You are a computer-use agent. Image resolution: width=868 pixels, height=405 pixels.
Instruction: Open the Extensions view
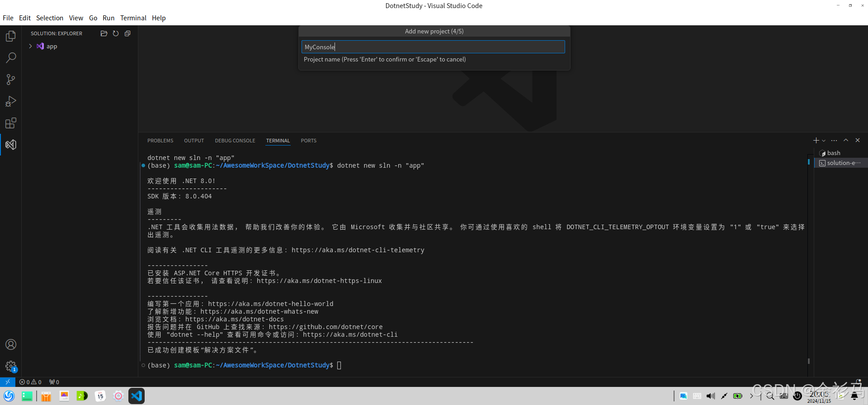pyautogui.click(x=11, y=123)
